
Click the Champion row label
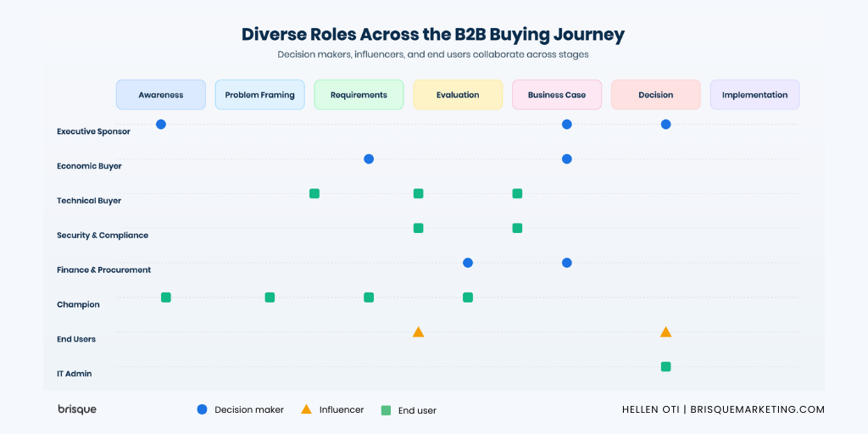[x=78, y=304]
